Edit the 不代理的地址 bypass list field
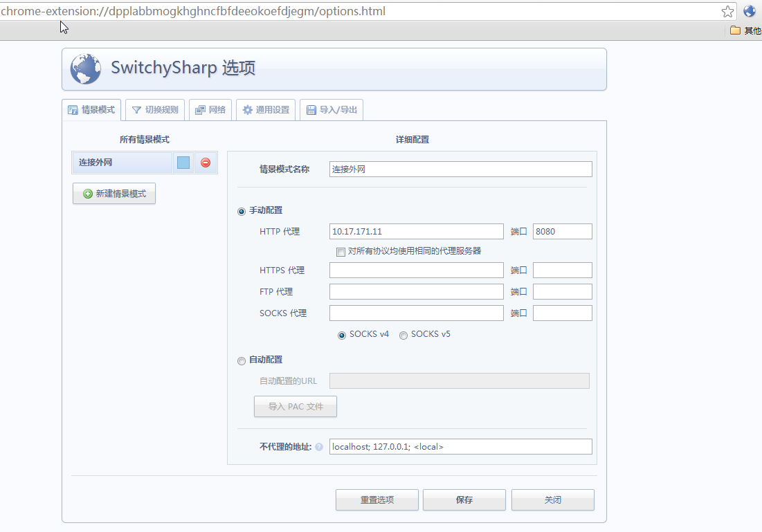This screenshot has width=762, height=532. 461,446
